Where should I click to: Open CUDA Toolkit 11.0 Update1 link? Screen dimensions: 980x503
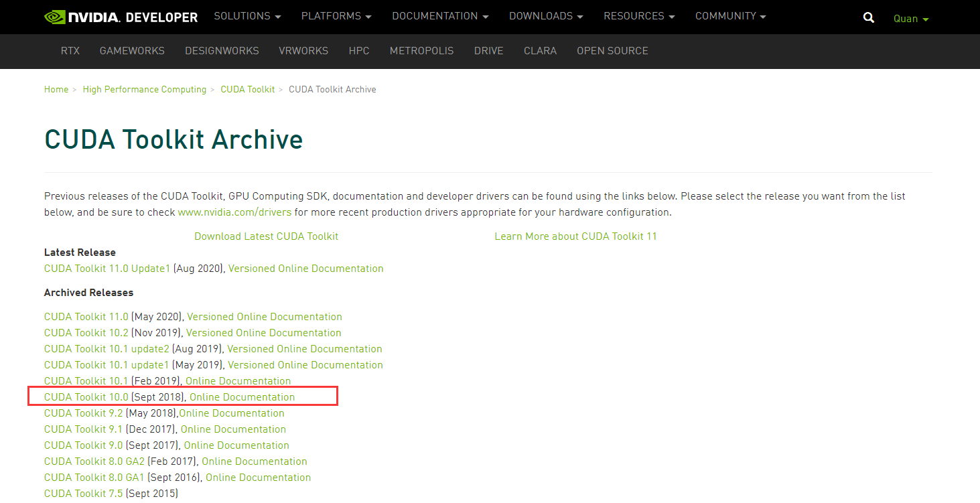[107, 269]
